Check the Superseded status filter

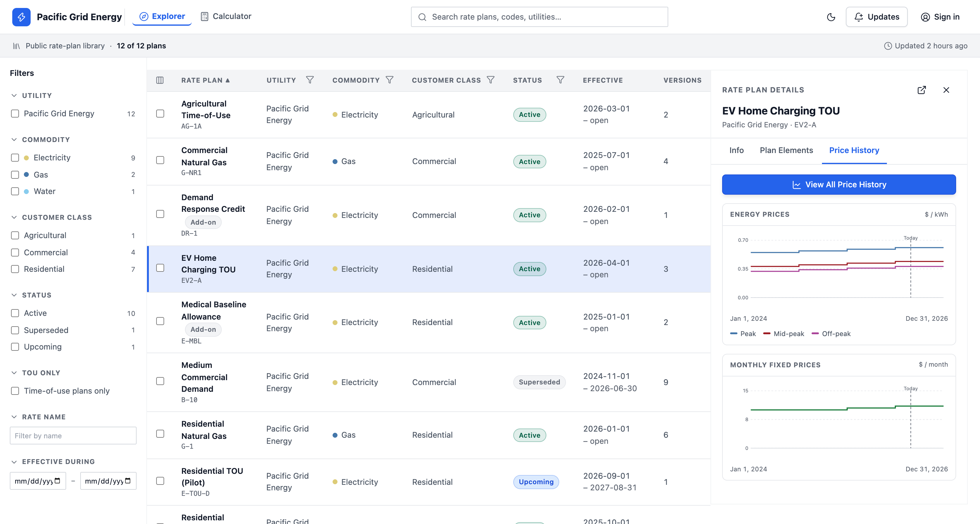click(x=15, y=330)
